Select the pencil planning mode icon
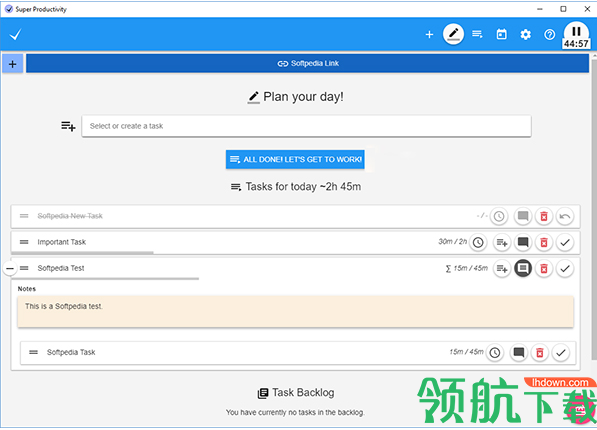The image size is (597, 430). [453, 34]
